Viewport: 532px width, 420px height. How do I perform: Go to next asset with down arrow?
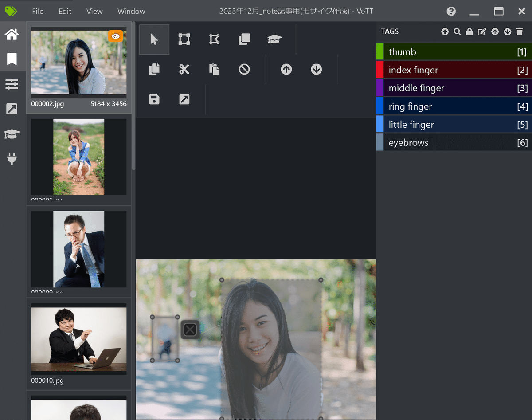[316, 69]
